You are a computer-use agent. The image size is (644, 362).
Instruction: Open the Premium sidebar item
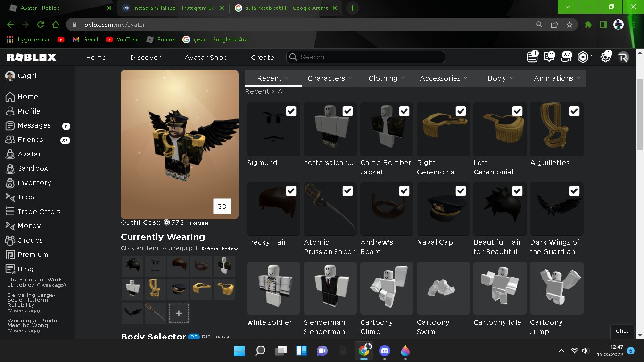coord(27,255)
